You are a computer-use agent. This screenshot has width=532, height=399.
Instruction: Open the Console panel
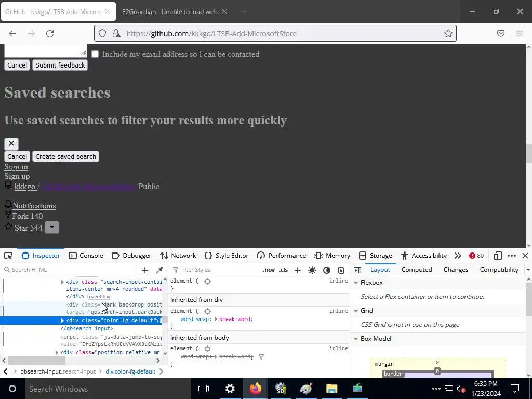point(86,256)
